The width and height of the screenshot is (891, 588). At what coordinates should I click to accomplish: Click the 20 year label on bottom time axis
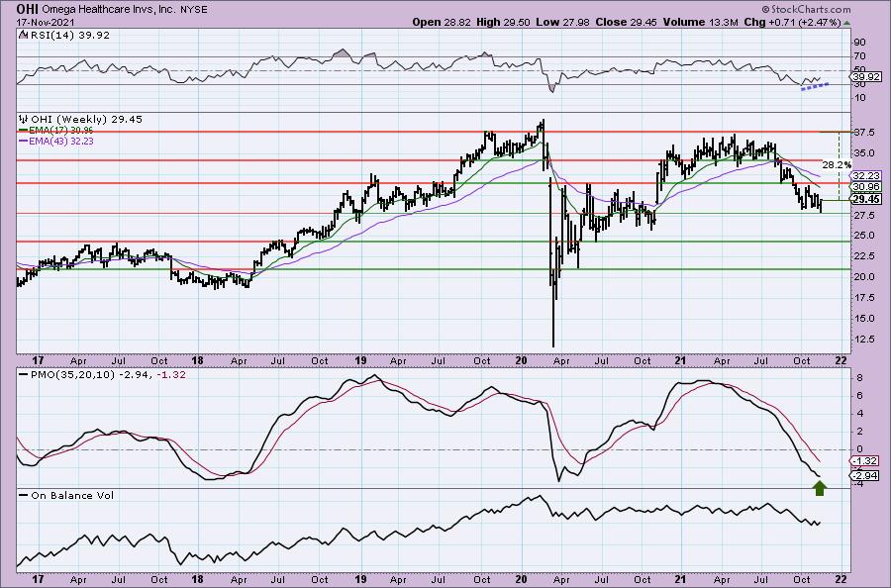(x=522, y=579)
